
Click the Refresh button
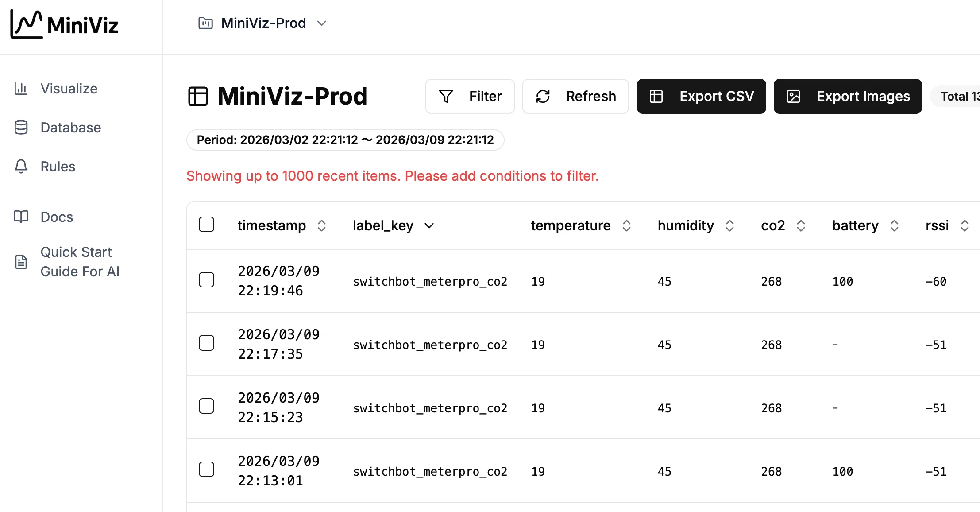pyautogui.click(x=575, y=96)
